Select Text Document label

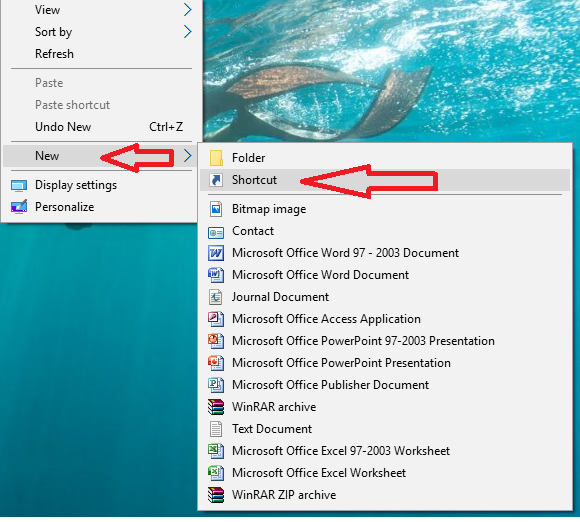pyautogui.click(x=272, y=429)
